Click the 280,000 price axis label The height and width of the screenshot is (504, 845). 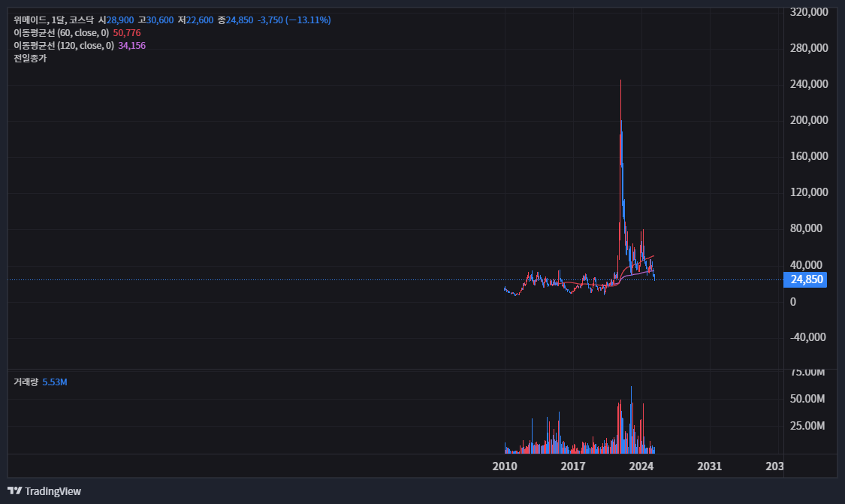click(x=809, y=48)
